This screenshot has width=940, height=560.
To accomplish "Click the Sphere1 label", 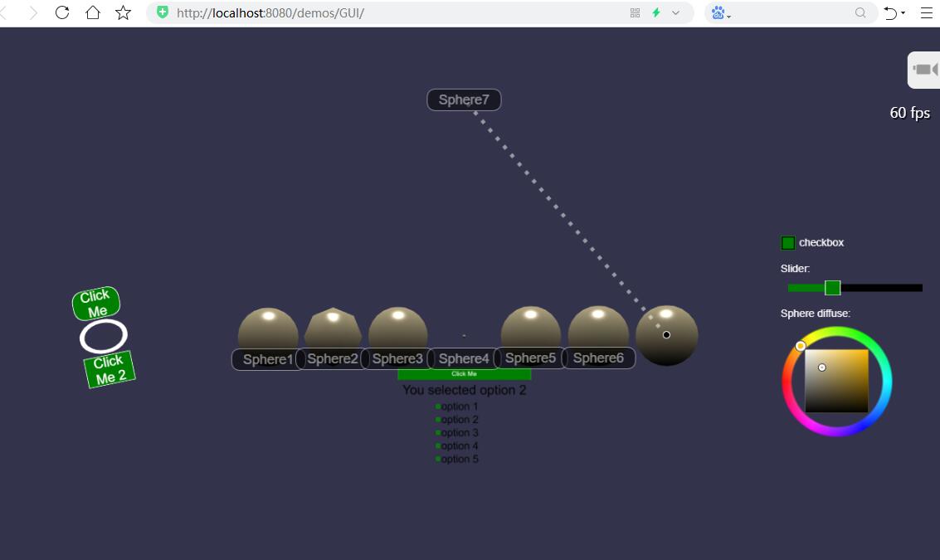I will [x=267, y=358].
